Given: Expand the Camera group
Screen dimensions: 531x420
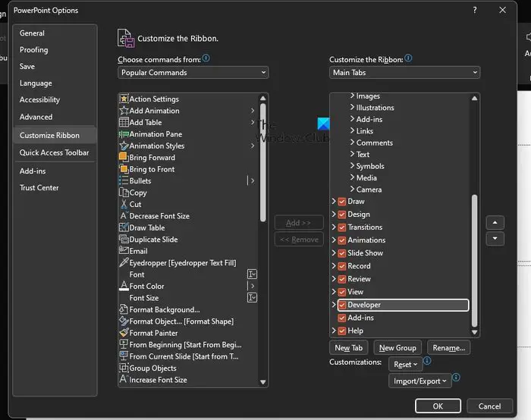Looking at the screenshot, I should pos(352,190).
